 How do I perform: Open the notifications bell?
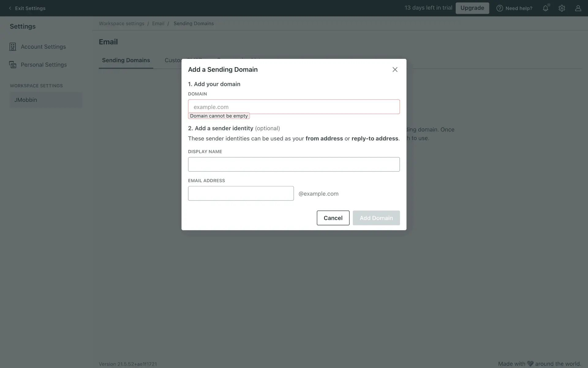coord(545,8)
